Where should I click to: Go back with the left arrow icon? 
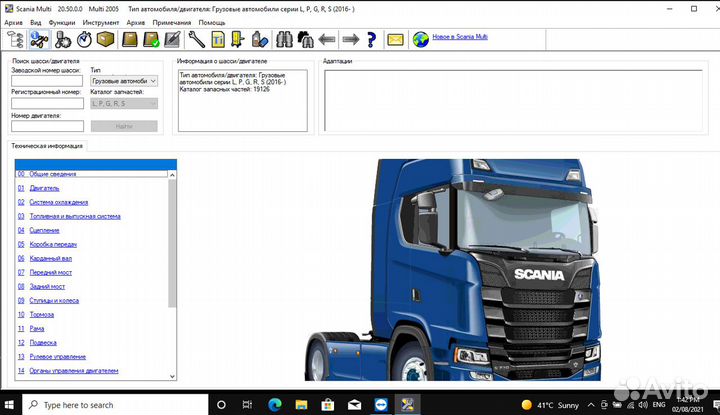click(x=327, y=40)
